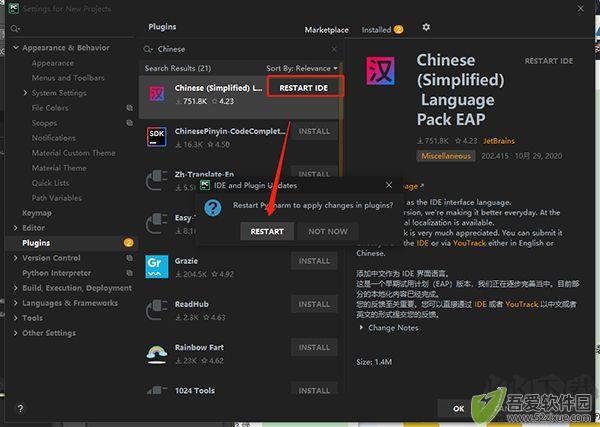Open the Notifications settings page
The image size is (600, 427).
[x=54, y=138]
